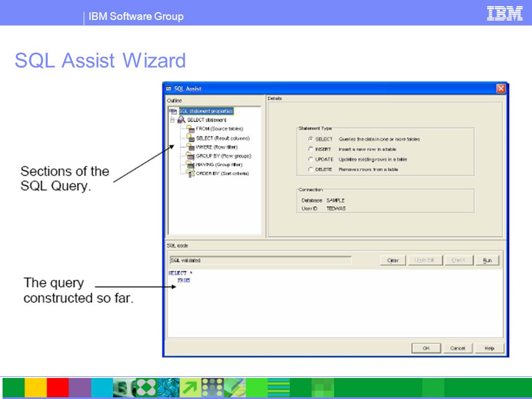Click the 'FROM' keyword in SQL code

tap(183, 280)
